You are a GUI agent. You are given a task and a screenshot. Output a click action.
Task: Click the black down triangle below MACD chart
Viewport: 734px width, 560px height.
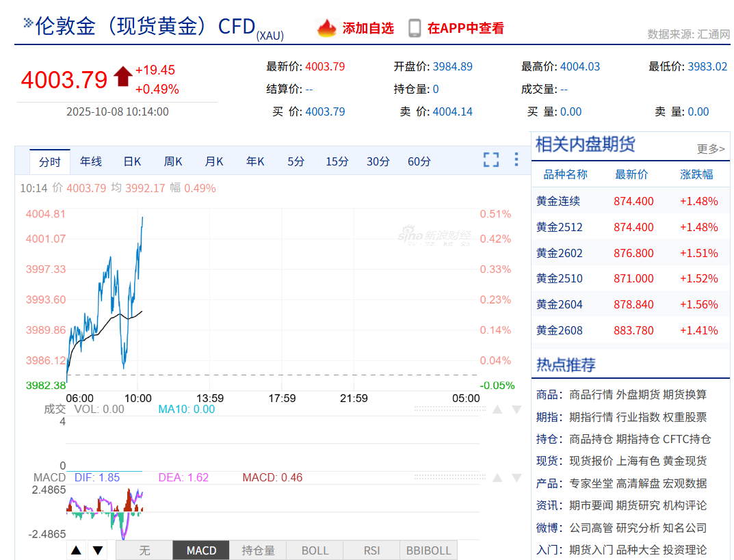97,550
